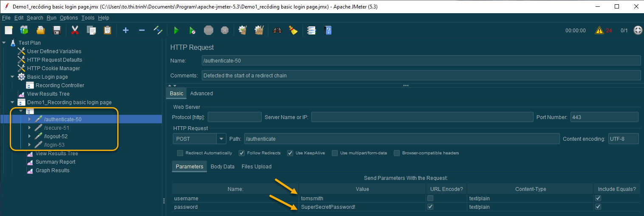The height and width of the screenshot is (216, 644).
Task: Open the Search menu
Action: [35, 18]
